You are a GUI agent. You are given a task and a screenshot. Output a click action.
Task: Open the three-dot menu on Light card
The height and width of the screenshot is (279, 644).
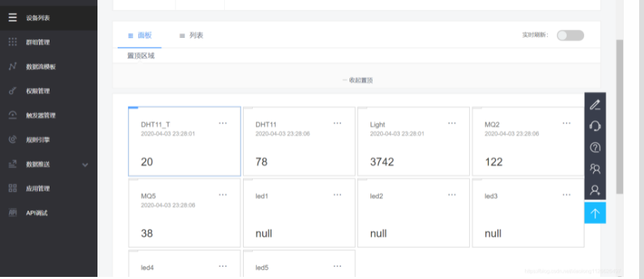(x=453, y=123)
